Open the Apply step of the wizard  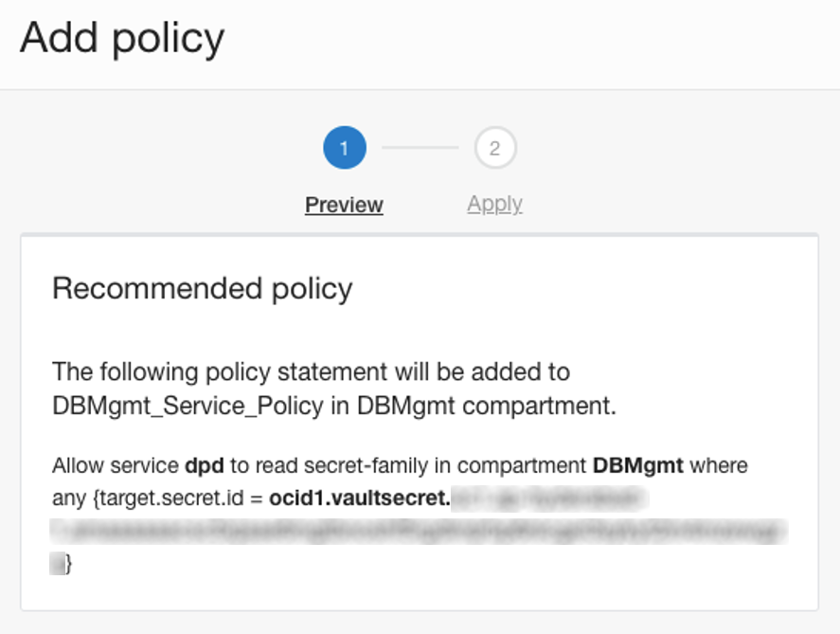[x=493, y=205]
